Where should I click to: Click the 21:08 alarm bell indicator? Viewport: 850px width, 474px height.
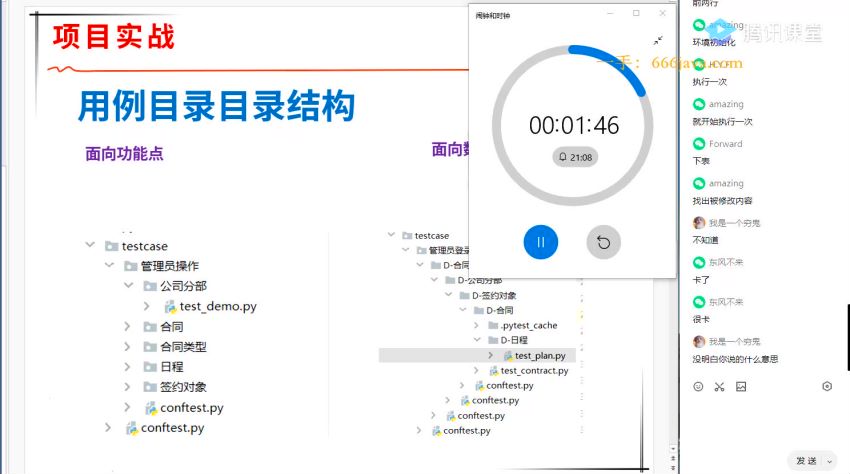[574, 157]
